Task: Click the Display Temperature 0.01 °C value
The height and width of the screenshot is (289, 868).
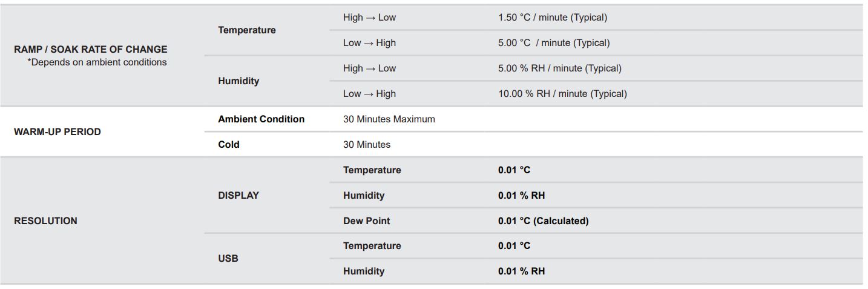Action: point(515,170)
